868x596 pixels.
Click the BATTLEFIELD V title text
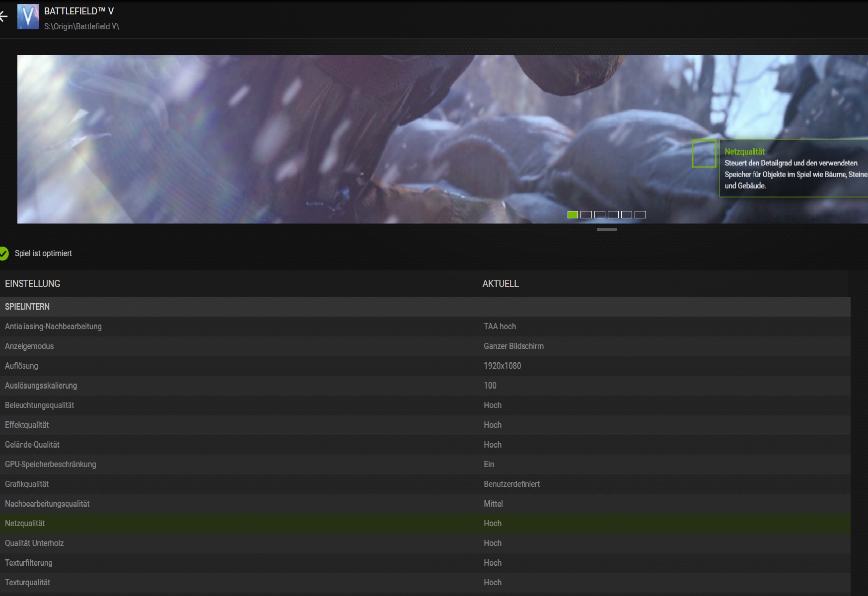[x=79, y=11]
